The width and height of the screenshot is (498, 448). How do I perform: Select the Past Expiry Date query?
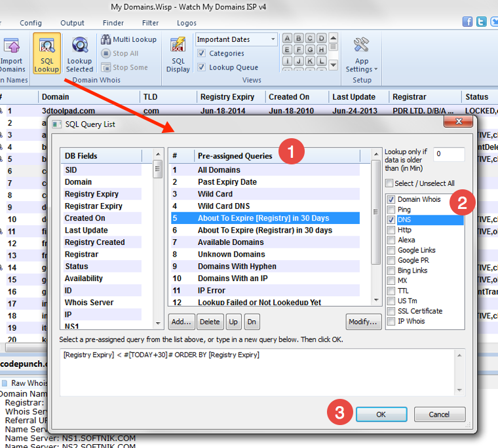click(x=265, y=182)
